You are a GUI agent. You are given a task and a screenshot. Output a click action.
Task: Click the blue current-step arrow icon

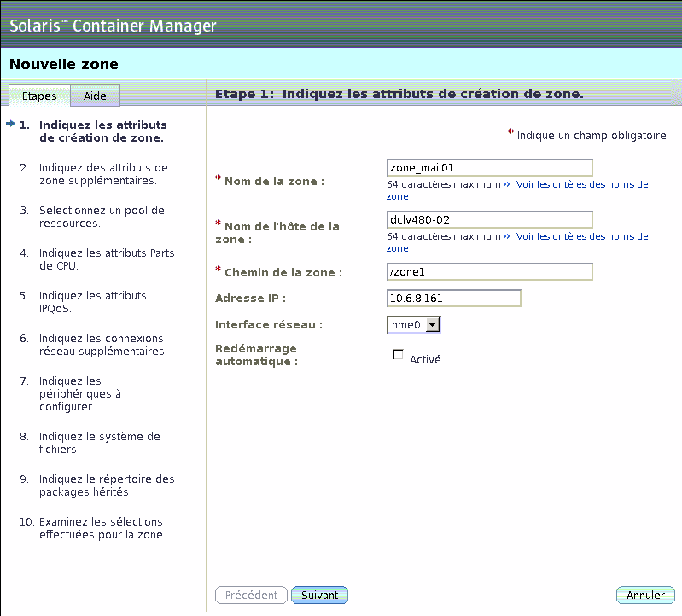11,124
